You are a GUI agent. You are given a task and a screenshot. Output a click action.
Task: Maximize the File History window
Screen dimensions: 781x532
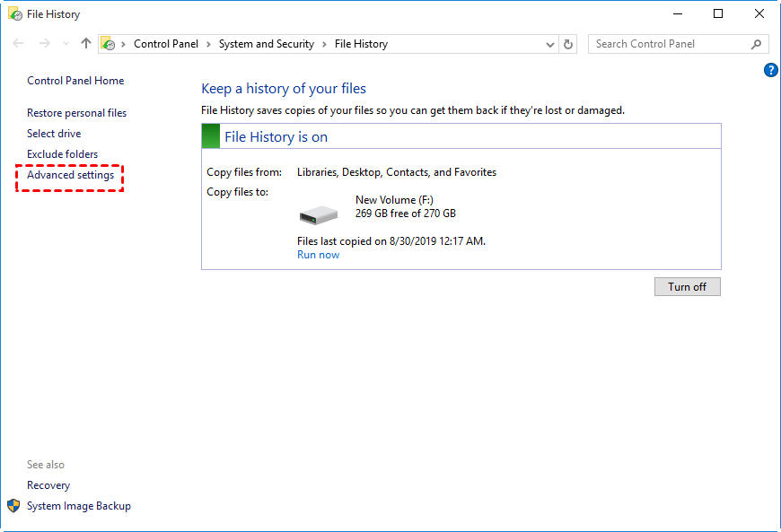point(718,14)
